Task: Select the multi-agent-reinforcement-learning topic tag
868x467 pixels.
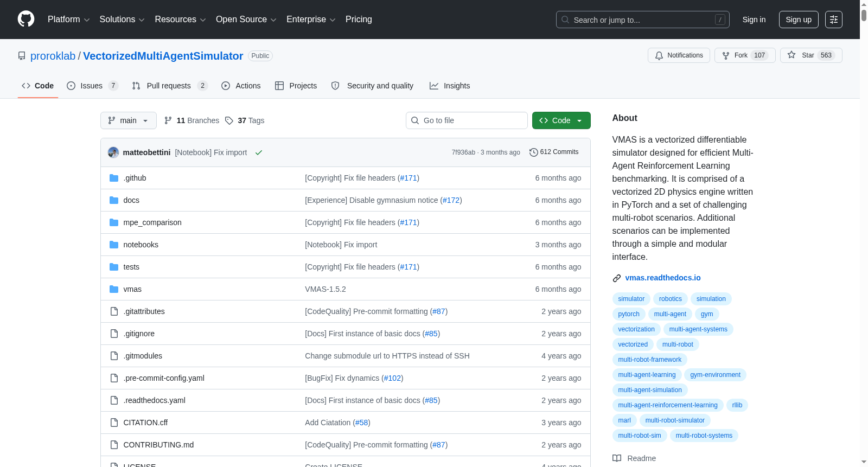Action: click(x=668, y=405)
